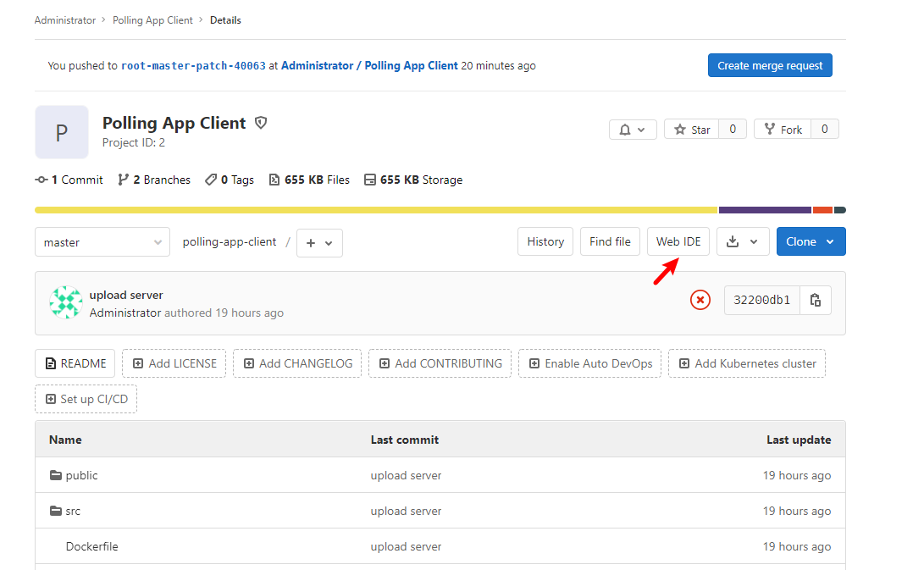Open the Web IDE

[x=678, y=241]
